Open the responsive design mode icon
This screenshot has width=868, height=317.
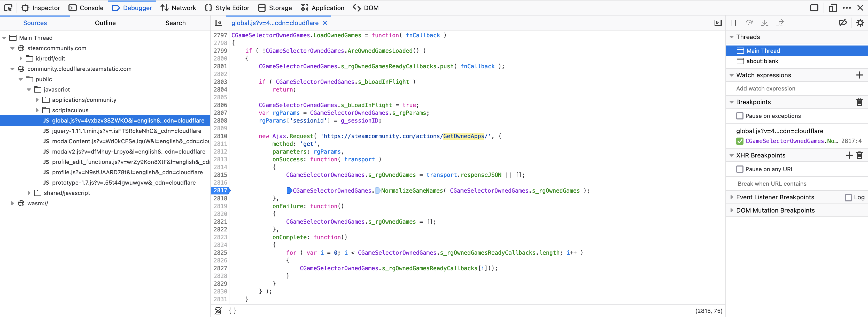pos(833,8)
